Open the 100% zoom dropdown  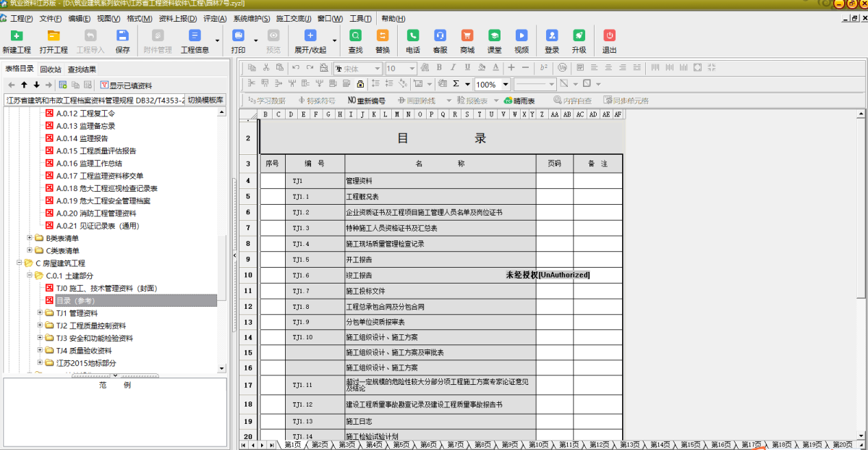[x=506, y=85]
